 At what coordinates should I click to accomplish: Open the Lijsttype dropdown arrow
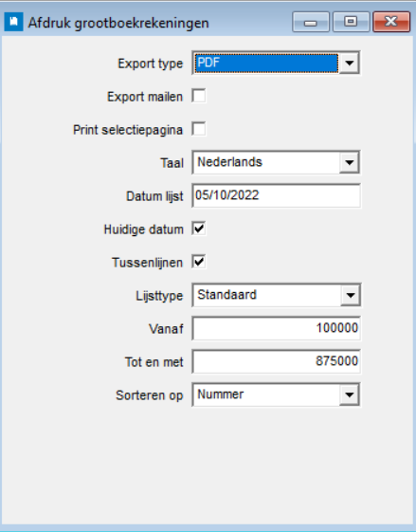point(350,295)
